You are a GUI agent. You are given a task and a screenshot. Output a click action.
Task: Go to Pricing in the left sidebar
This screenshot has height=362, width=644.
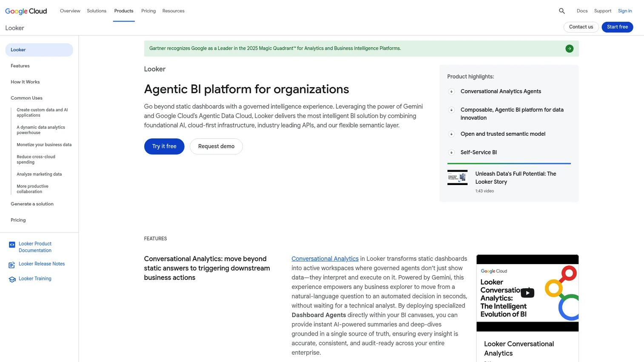18,220
